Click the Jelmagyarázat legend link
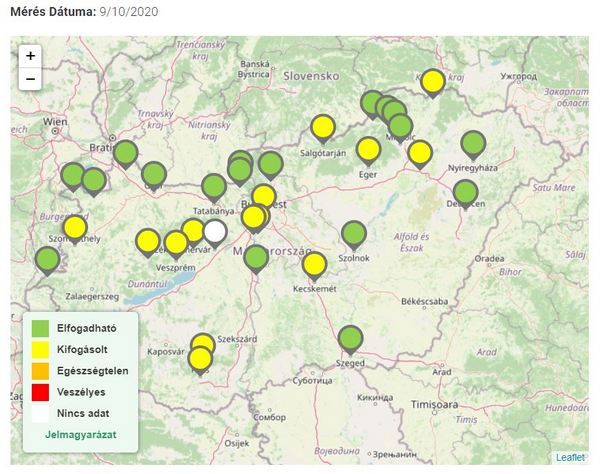Image resolution: width=600 pixels, height=474 pixels. [80, 435]
